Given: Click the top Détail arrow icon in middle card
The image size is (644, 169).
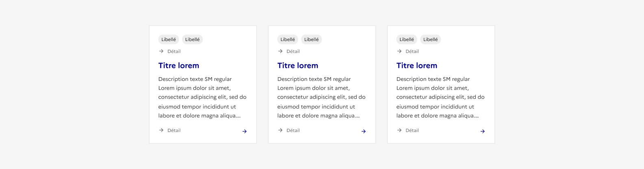Looking at the screenshot, I should 280,51.
